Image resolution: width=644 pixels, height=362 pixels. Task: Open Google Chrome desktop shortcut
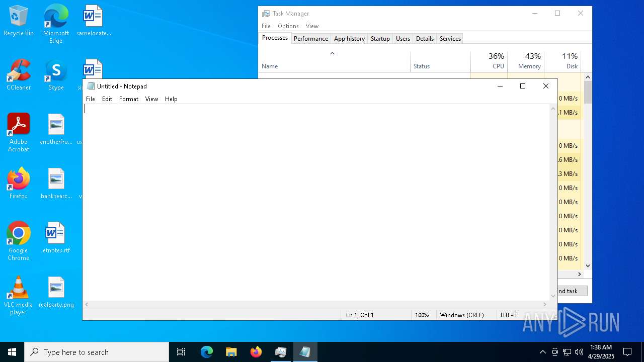[19, 241]
